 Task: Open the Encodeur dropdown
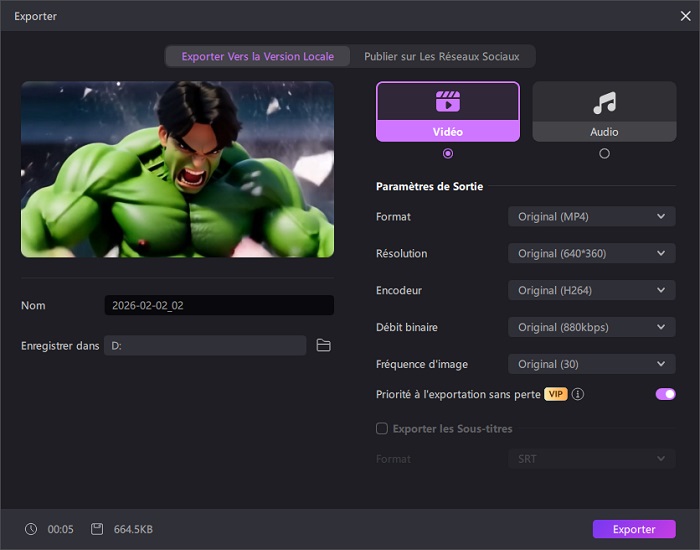pyautogui.click(x=592, y=290)
